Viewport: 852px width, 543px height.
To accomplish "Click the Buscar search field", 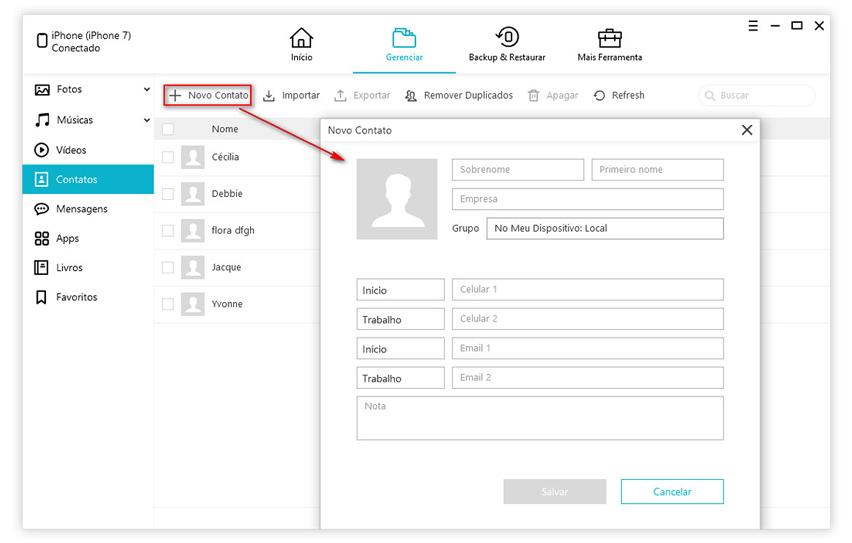I will tap(756, 96).
